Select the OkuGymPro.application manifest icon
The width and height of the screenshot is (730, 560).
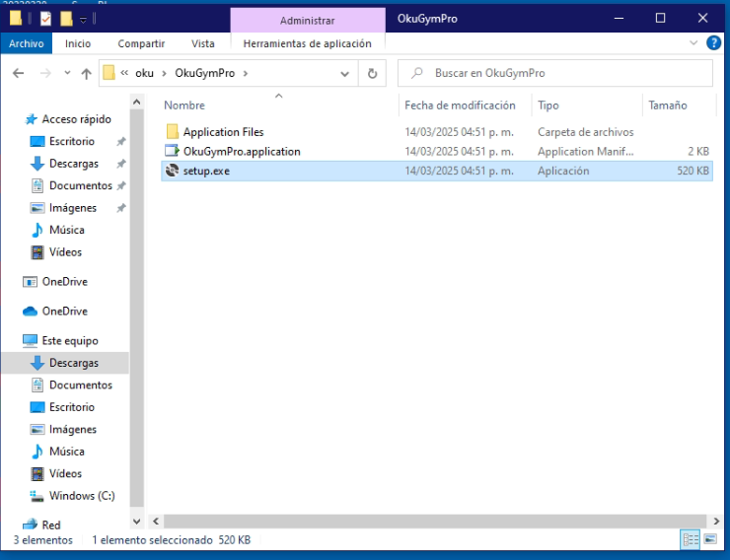click(173, 151)
